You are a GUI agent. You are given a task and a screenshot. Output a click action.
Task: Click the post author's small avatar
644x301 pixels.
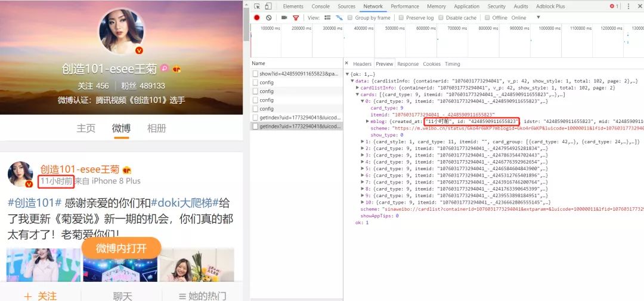pos(20,174)
